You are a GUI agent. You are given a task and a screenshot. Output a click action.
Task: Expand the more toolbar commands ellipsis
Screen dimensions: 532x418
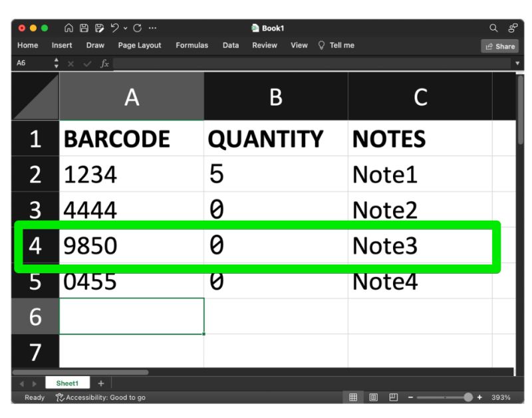(x=152, y=28)
